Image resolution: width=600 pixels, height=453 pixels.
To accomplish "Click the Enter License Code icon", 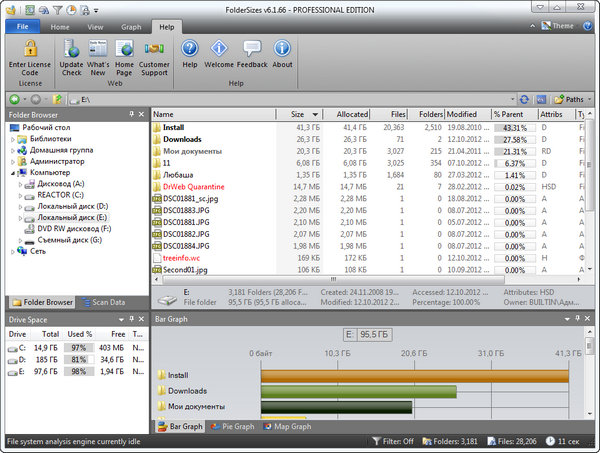I will (30, 49).
